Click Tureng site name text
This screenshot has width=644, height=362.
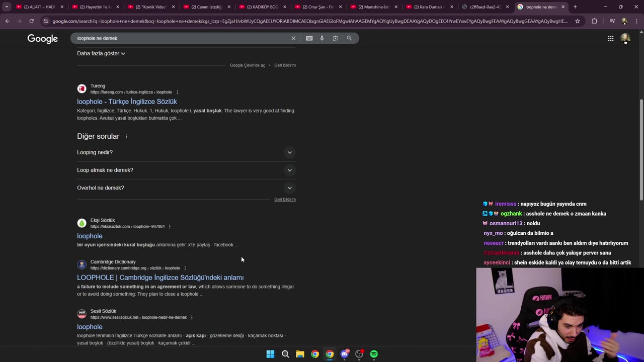pos(98,86)
